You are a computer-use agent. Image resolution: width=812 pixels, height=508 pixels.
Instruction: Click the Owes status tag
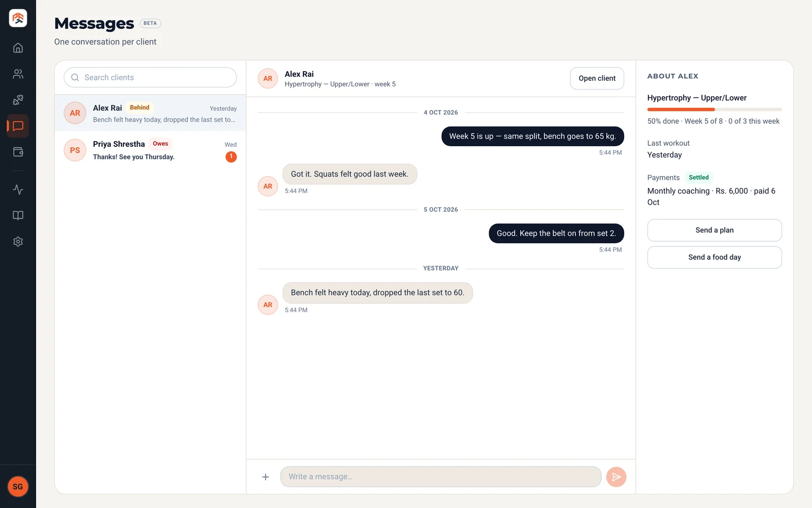click(160, 144)
